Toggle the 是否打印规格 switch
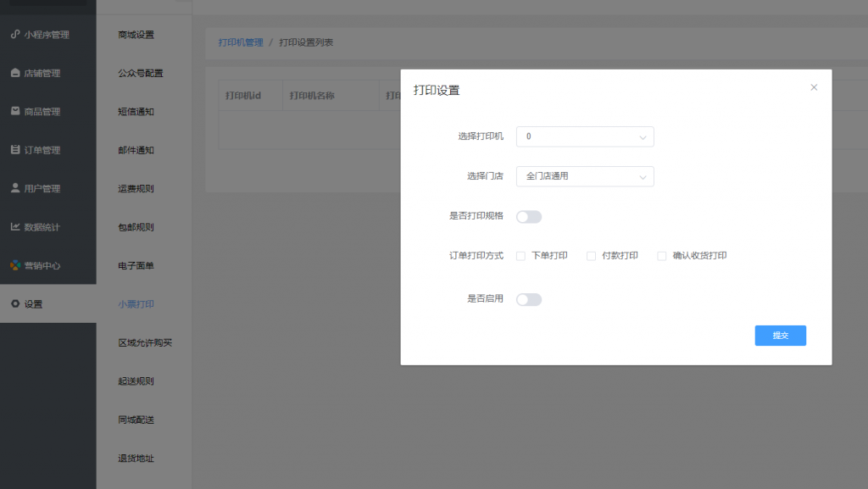Image resolution: width=868 pixels, height=489 pixels. pyautogui.click(x=529, y=217)
